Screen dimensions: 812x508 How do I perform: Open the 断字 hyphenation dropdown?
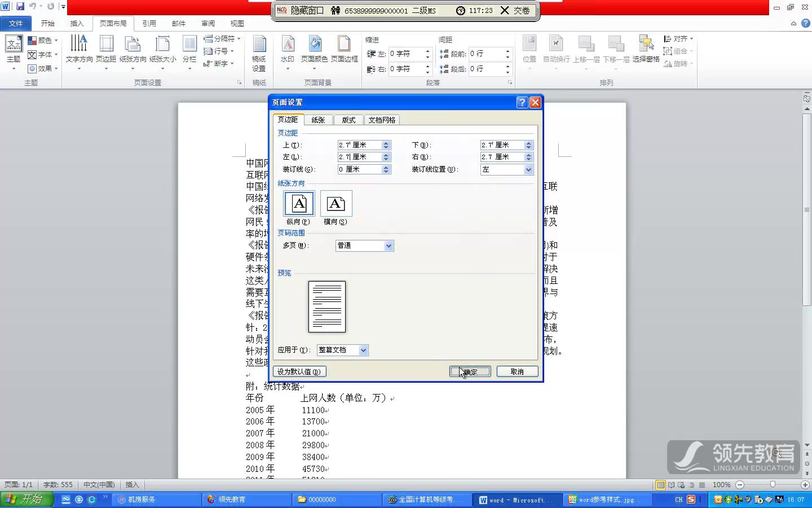[219, 64]
